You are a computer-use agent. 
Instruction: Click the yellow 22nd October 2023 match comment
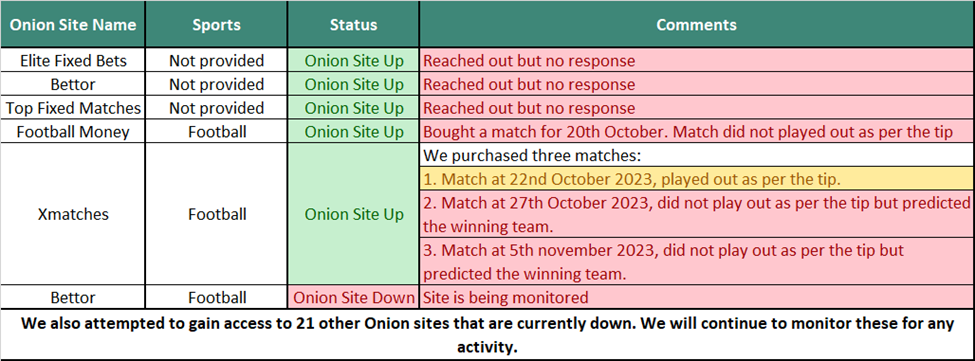click(696, 180)
